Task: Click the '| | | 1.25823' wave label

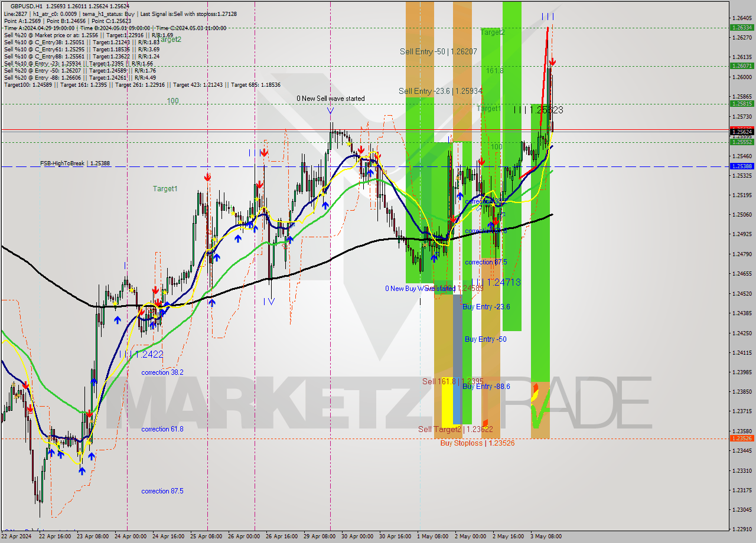Action: [x=538, y=110]
